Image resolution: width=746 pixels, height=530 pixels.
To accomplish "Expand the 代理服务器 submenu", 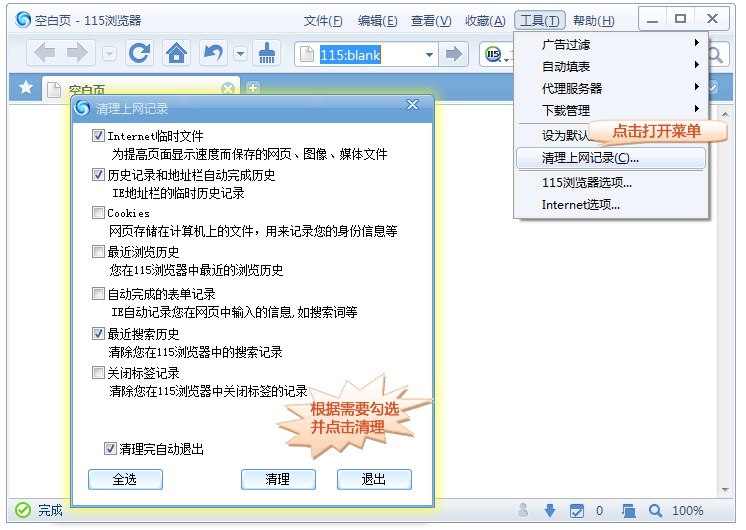I will [x=611, y=88].
